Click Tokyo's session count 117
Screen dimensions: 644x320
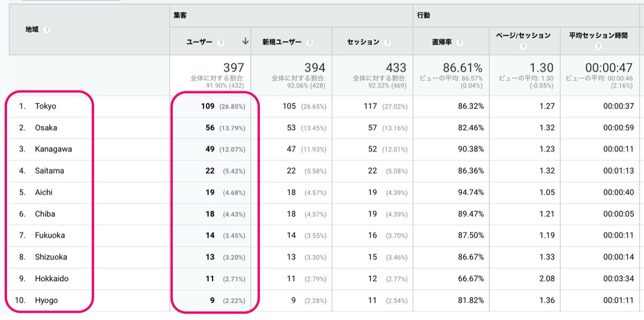pos(370,106)
